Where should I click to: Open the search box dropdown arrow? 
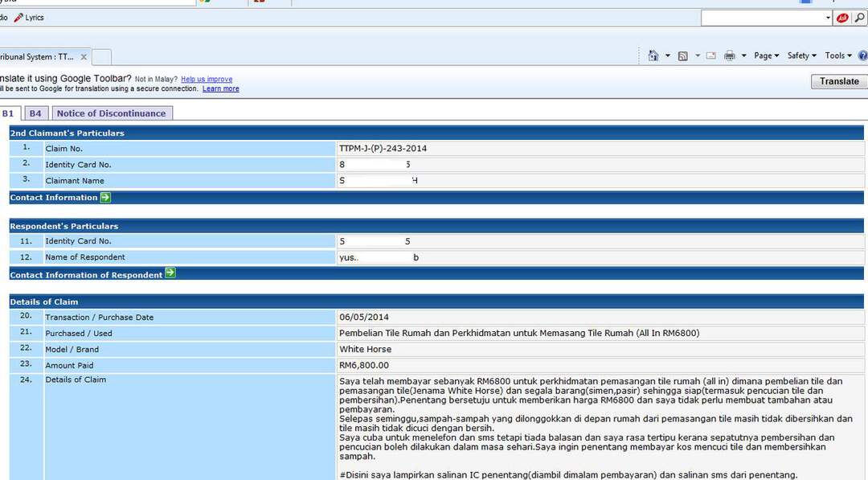828,18
